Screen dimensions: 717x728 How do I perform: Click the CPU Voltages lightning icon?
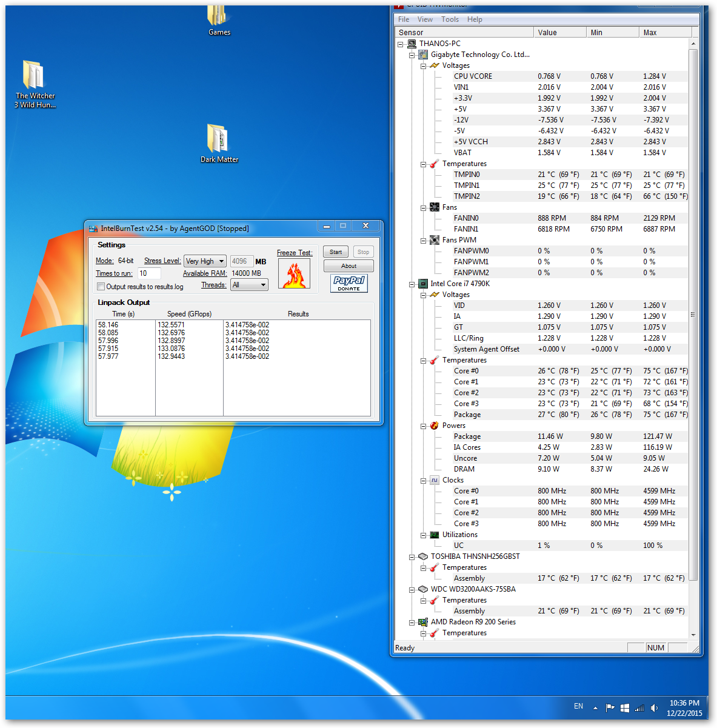point(435,295)
